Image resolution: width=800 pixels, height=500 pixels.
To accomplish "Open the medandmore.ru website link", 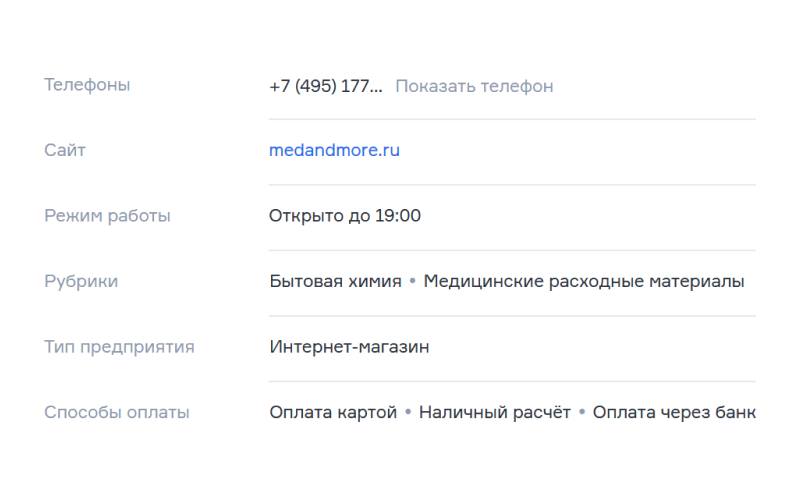I will click(334, 151).
